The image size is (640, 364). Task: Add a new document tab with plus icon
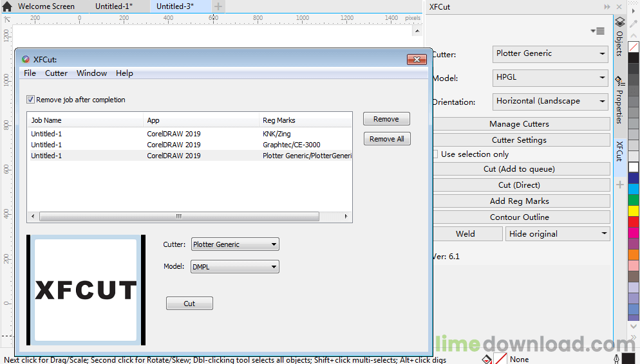click(x=218, y=6)
